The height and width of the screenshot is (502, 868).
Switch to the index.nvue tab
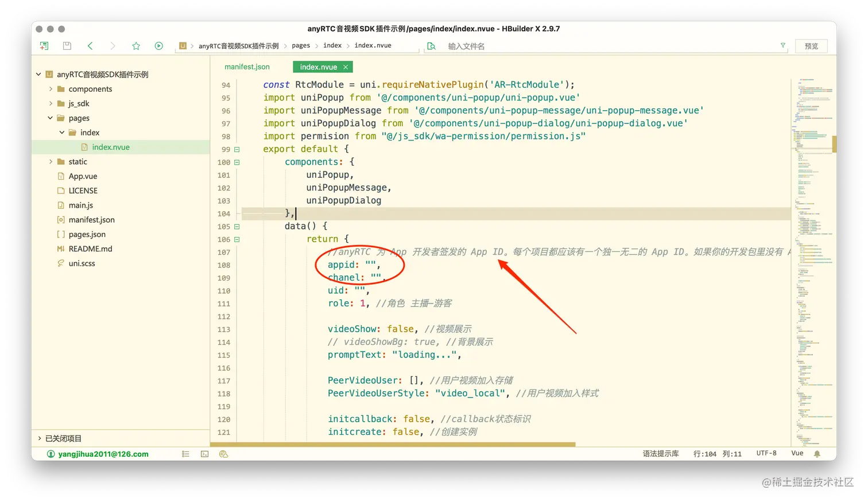[319, 67]
